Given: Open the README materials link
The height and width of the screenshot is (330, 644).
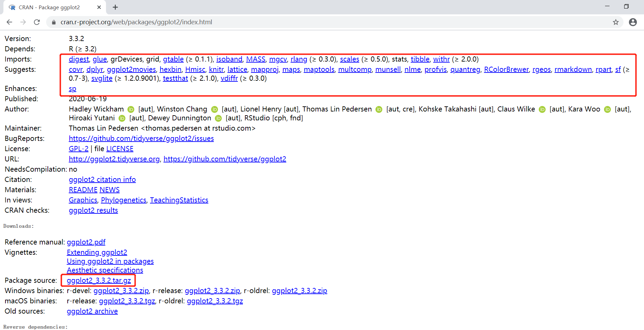Looking at the screenshot, I should (x=83, y=190).
